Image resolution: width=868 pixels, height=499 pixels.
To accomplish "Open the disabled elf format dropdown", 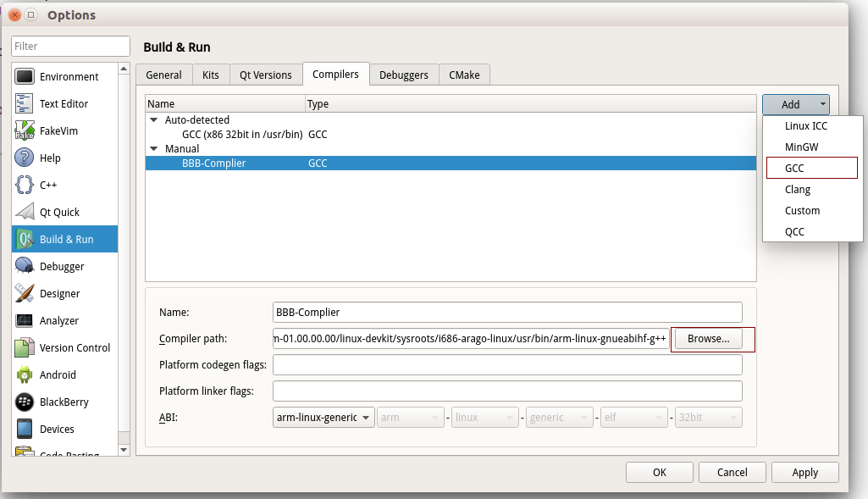I will coord(634,418).
